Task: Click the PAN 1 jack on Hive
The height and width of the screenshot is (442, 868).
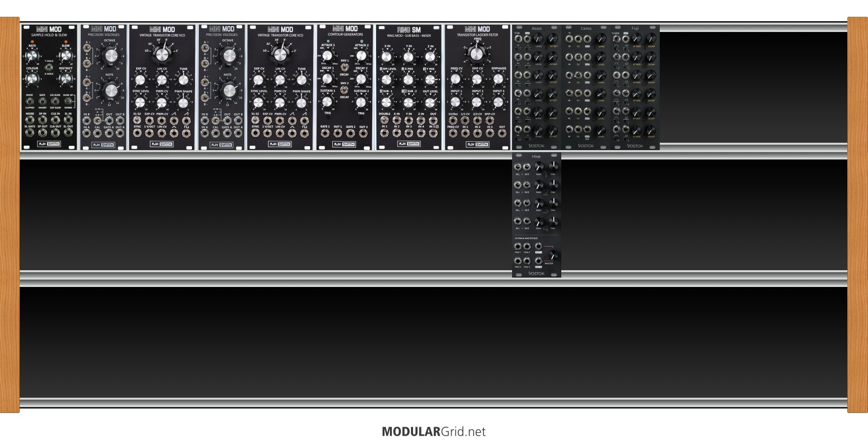Action: (x=518, y=246)
